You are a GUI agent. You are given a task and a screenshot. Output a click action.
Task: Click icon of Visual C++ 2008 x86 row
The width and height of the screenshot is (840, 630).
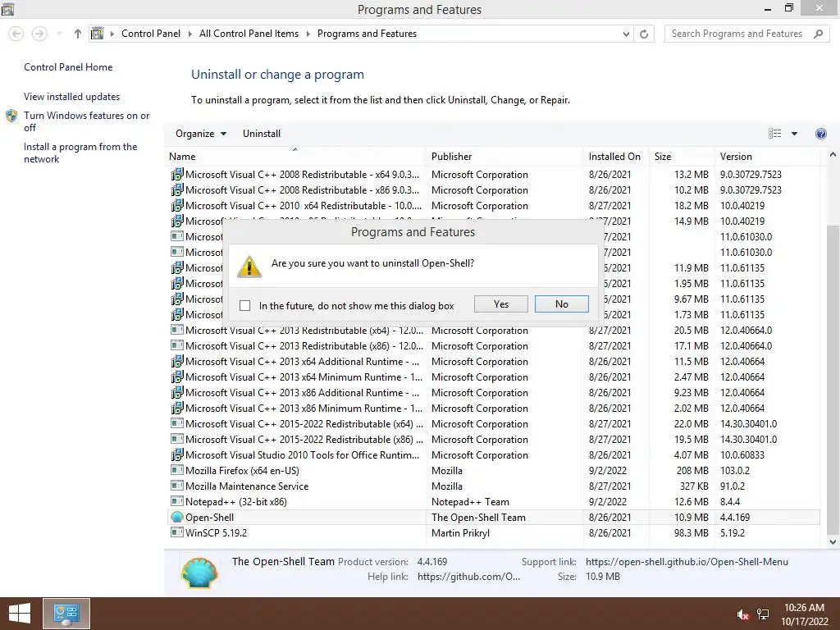[x=177, y=190]
